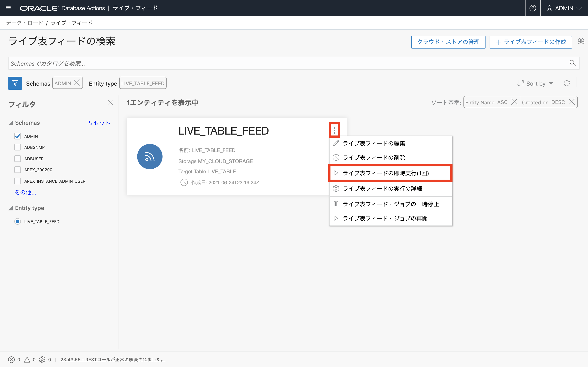Click the ライブ表フィードの作成 button
This screenshot has width=588, height=367.
[530, 42]
